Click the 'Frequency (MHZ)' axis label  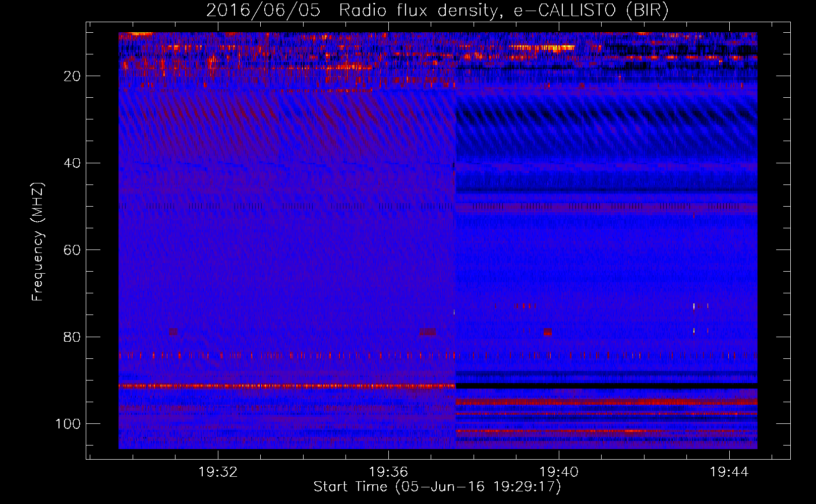click(x=38, y=241)
